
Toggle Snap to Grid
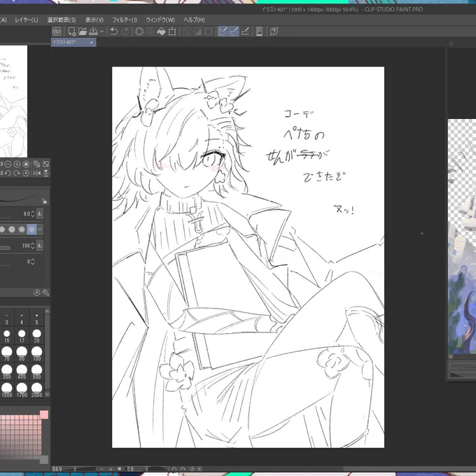pyautogui.click(x=245, y=31)
